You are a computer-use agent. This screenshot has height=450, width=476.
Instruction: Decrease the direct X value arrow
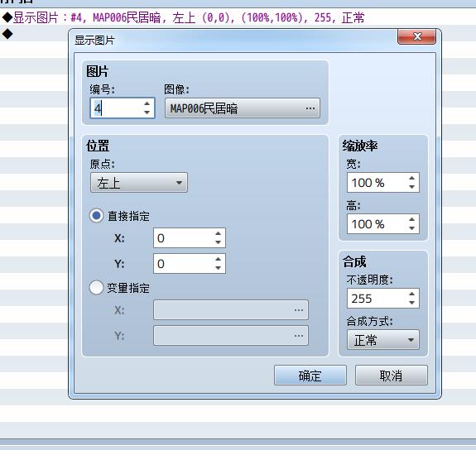coord(218,242)
